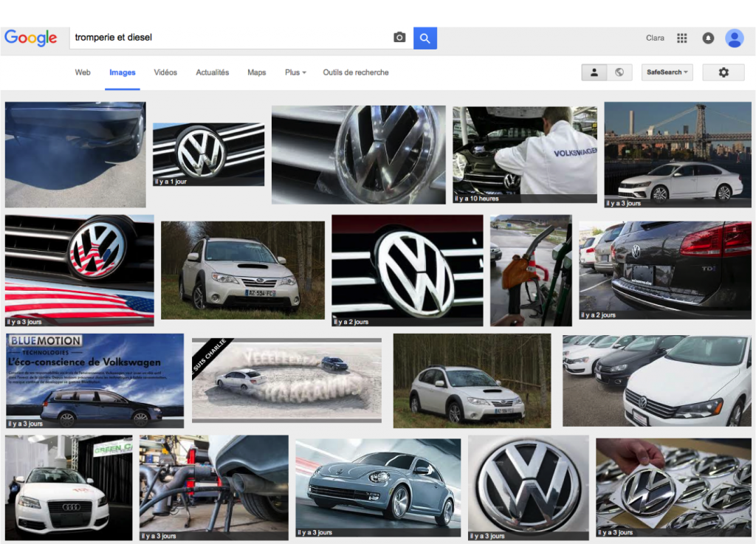Viewport: 756px width, 544px height.
Task: Click the blue magnifier search button
Action: pos(425,38)
